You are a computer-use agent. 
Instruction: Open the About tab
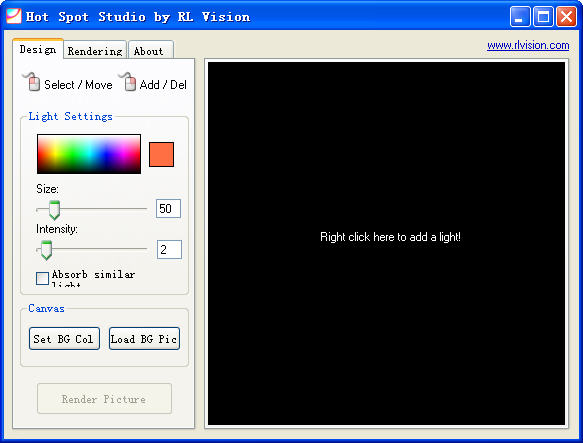[150, 51]
